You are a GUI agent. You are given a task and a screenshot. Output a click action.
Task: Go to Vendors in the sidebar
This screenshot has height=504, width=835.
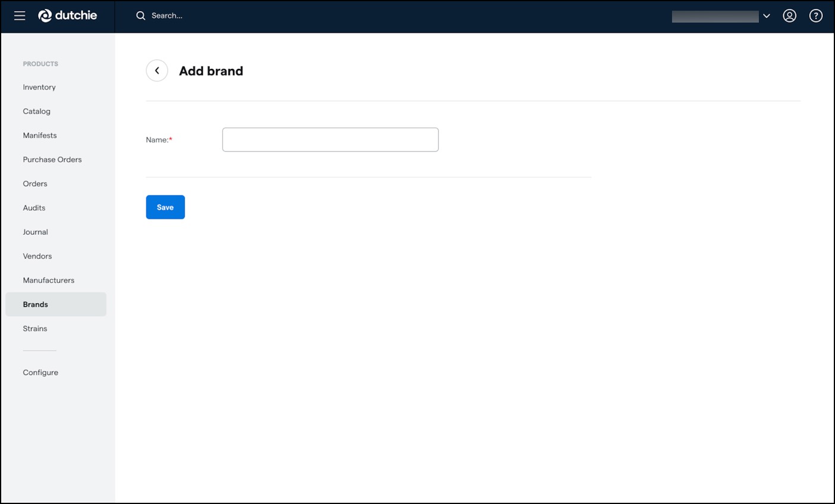(37, 256)
